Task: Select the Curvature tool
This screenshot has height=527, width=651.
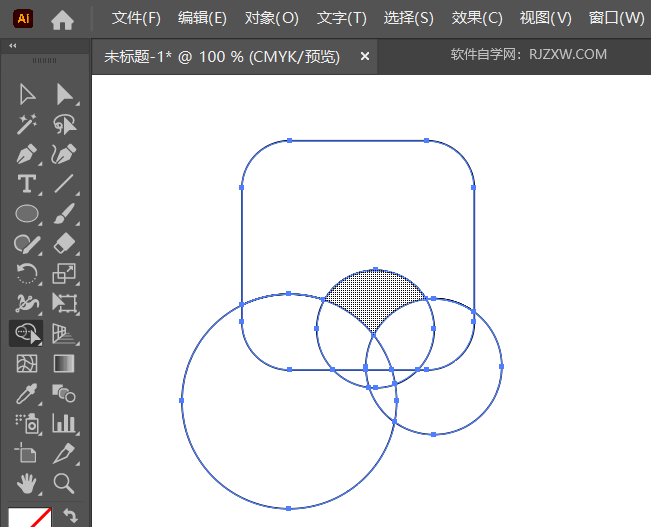Action: click(64, 154)
